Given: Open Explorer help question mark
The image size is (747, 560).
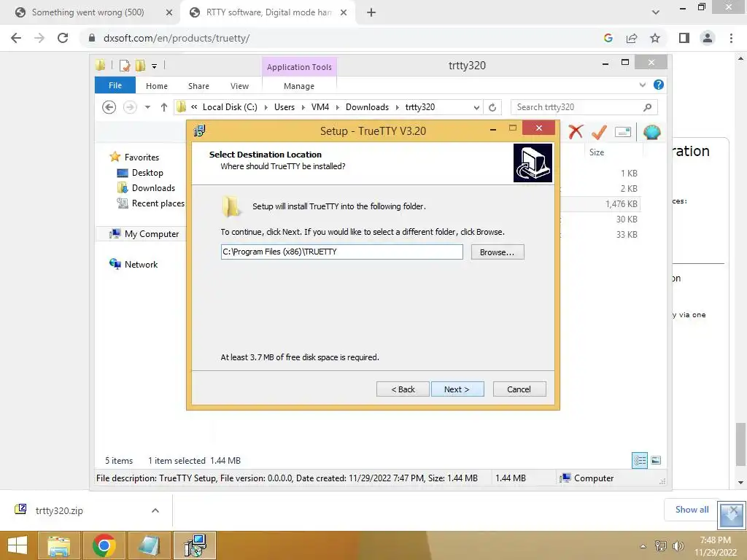Looking at the screenshot, I should pos(659,85).
